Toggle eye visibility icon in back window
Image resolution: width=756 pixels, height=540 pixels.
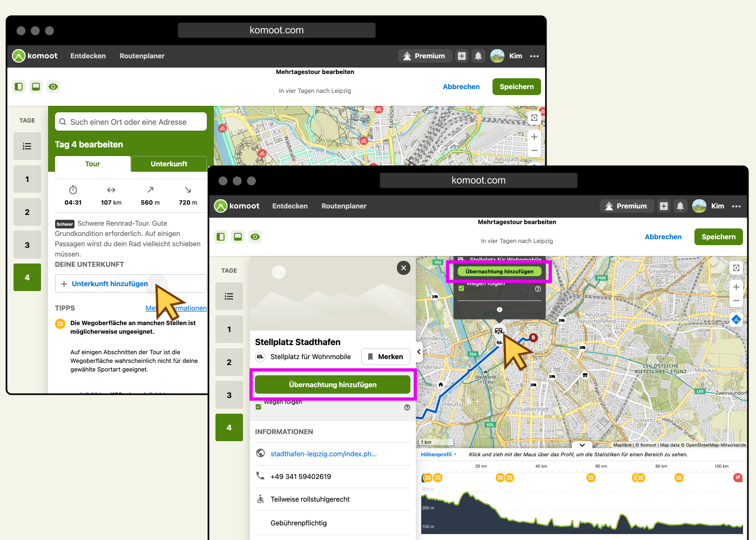pos(53,86)
